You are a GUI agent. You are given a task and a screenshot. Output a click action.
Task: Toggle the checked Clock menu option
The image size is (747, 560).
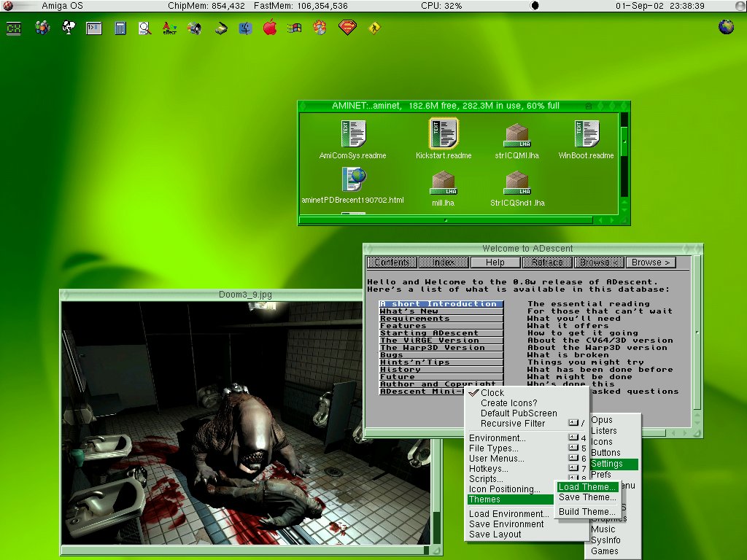pyautogui.click(x=492, y=393)
